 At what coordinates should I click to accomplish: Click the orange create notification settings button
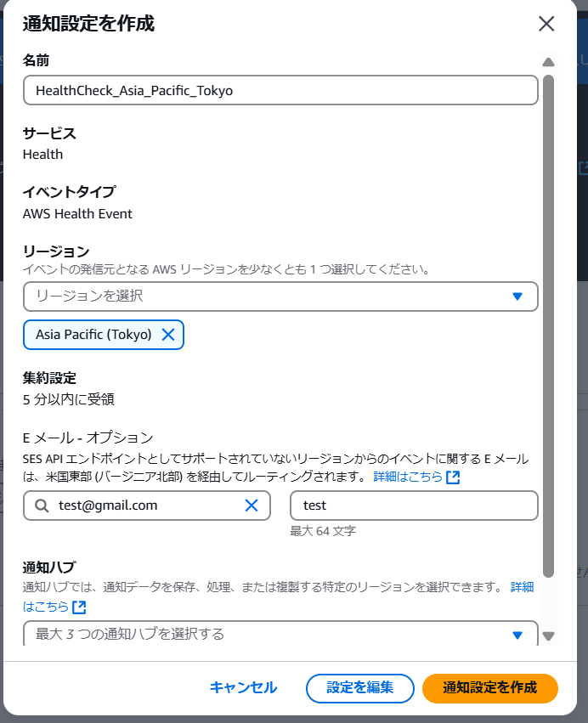[x=489, y=688]
